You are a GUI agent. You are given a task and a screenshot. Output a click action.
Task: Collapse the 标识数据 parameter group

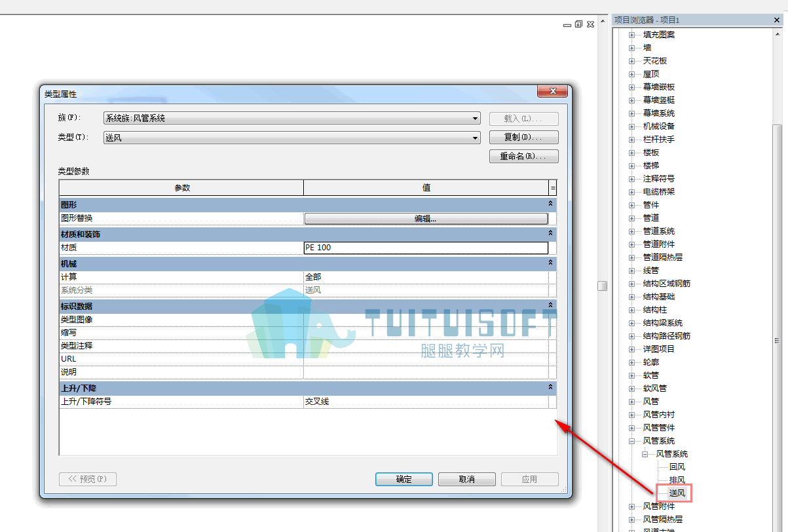pyautogui.click(x=551, y=306)
